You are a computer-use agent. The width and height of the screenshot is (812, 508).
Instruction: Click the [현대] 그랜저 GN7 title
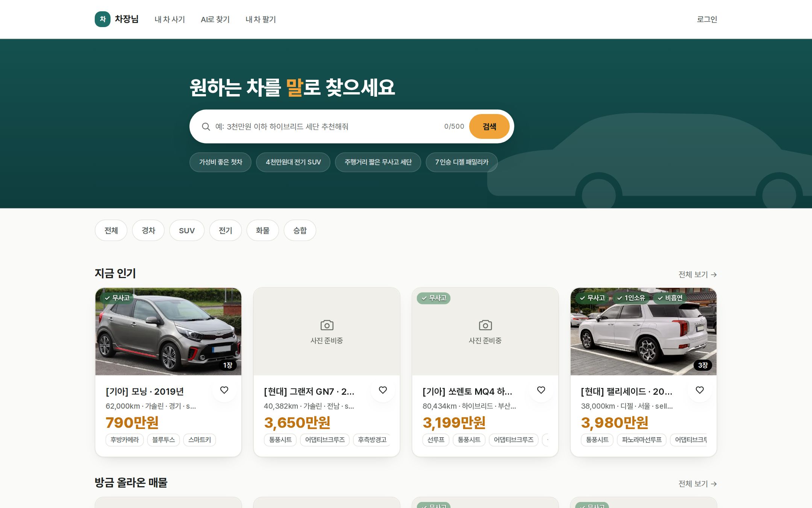point(309,392)
